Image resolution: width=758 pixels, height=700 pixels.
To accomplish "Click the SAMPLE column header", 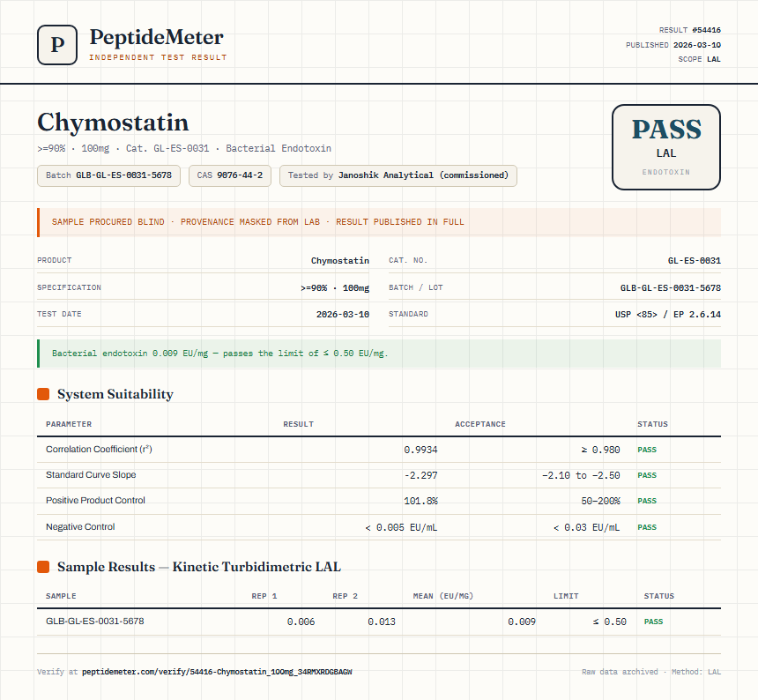I will pyautogui.click(x=61, y=596).
